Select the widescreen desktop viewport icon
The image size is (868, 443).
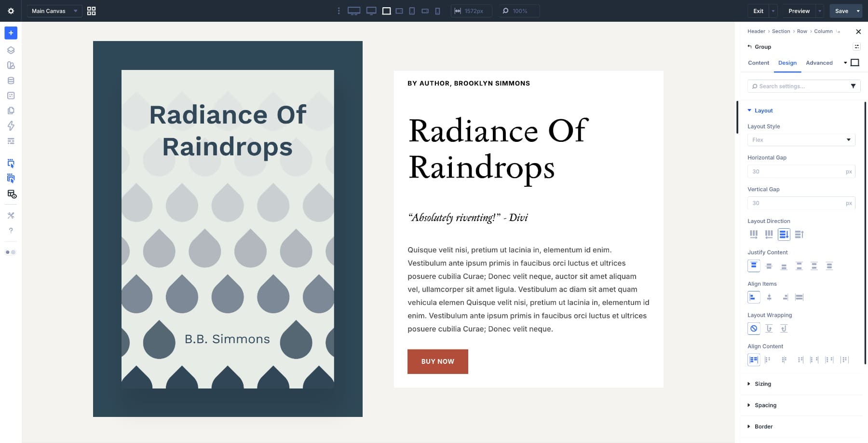click(x=354, y=11)
